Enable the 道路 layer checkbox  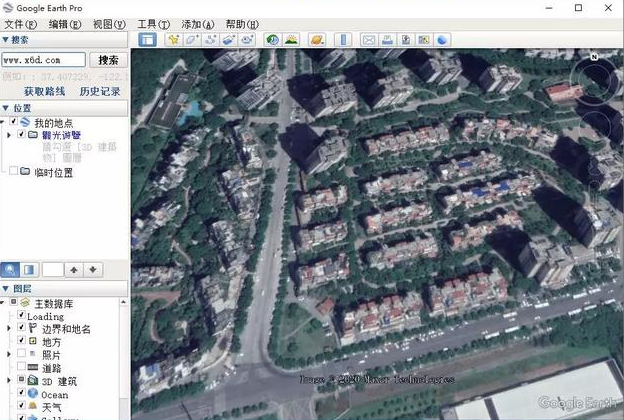click(21, 366)
